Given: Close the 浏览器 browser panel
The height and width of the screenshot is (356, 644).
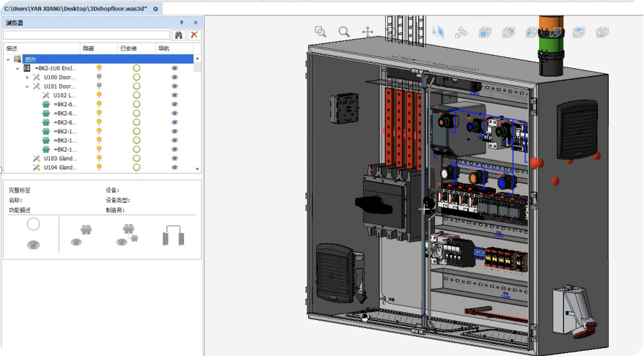Looking at the screenshot, I should pos(196,23).
